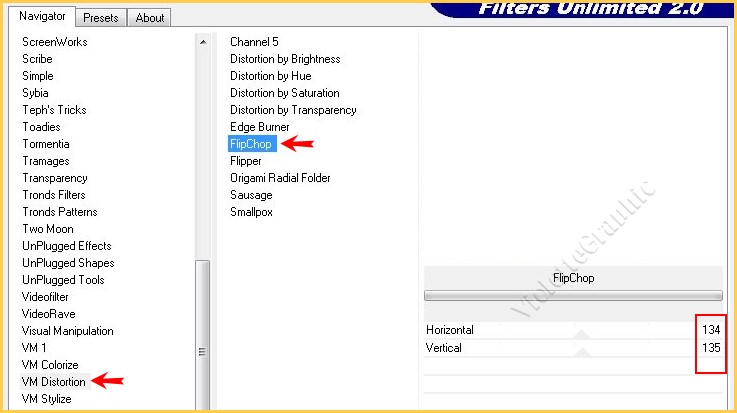Open the About tab
Image resolution: width=737 pixels, height=413 pixels.
(x=150, y=18)
